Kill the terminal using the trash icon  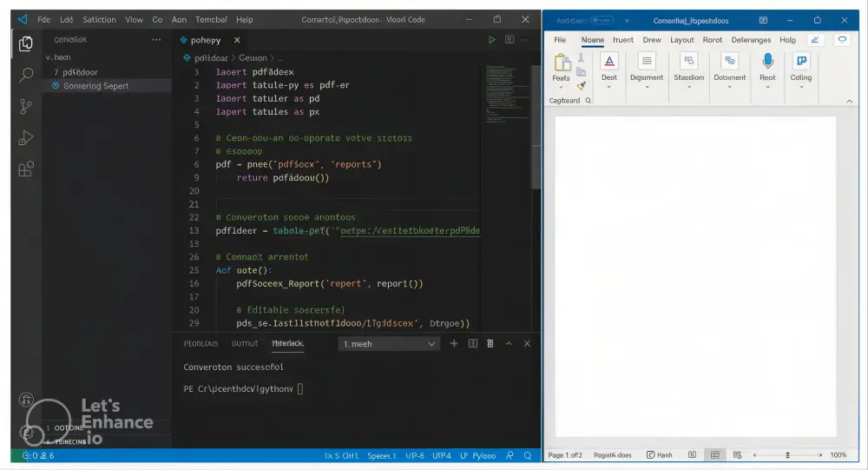(490, 344)
